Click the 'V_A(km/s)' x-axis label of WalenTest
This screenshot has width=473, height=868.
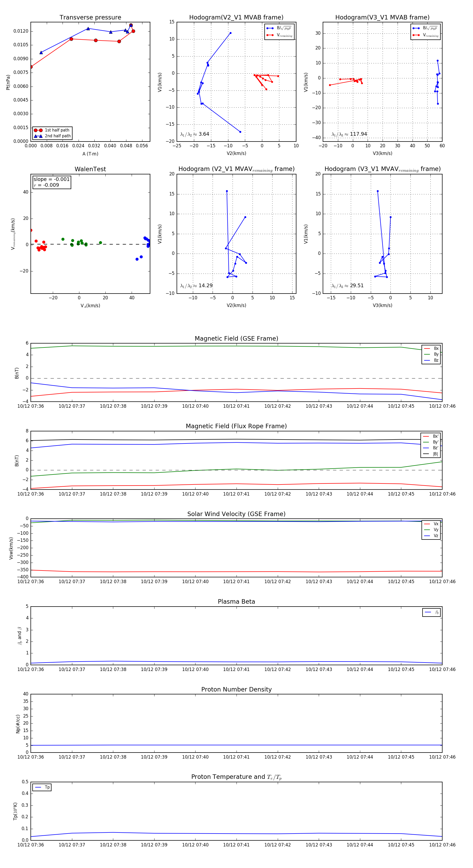point(90,306)
